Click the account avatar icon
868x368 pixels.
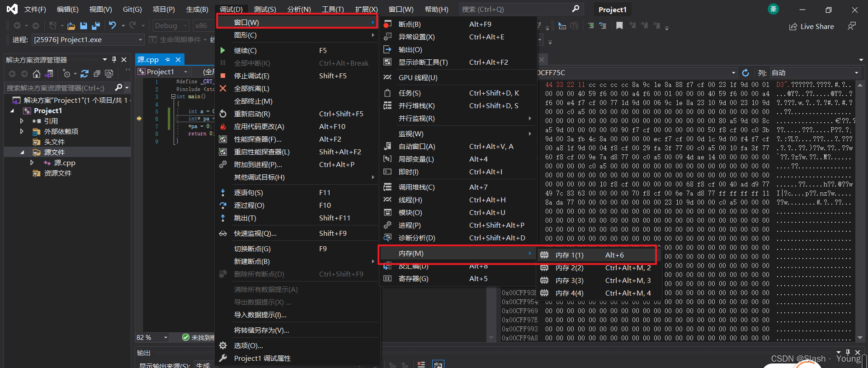(774, 9)
